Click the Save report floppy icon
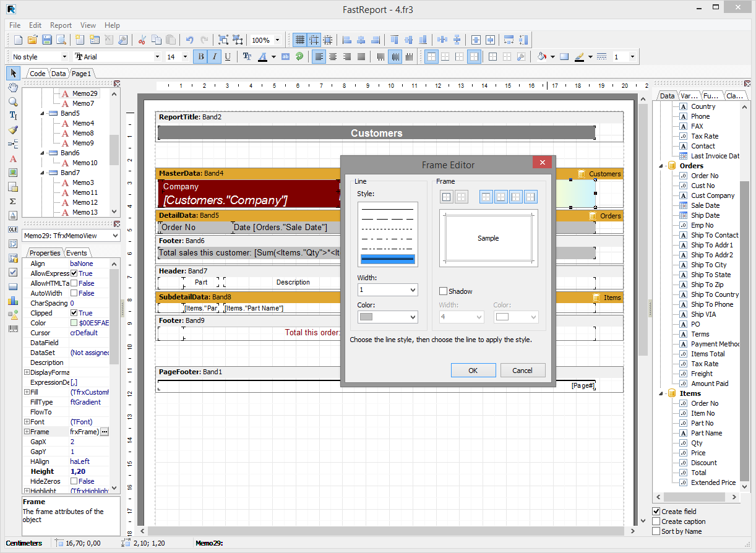Screen dimensions: 756x553 point(47,40)
